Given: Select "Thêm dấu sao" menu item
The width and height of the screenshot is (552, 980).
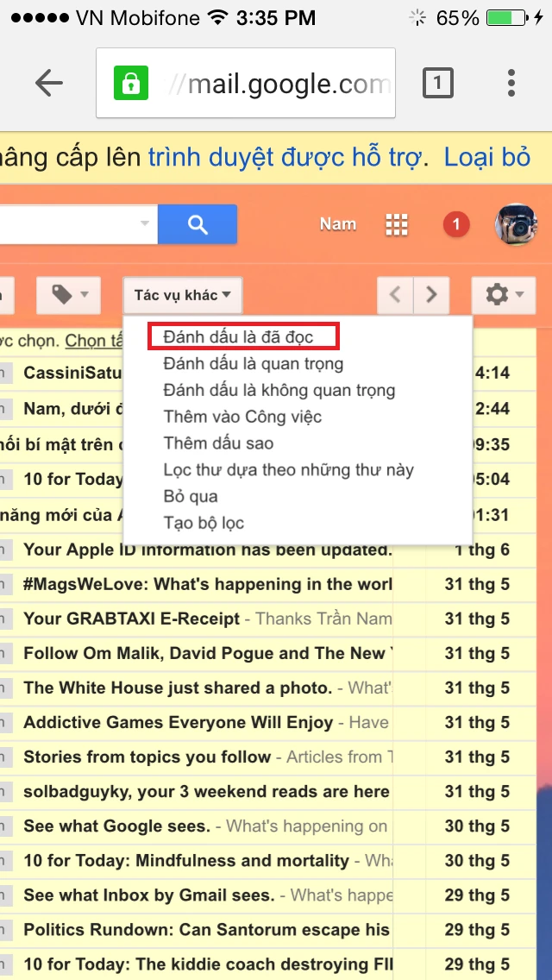Looking at the screenshot, I should [218, 443].
